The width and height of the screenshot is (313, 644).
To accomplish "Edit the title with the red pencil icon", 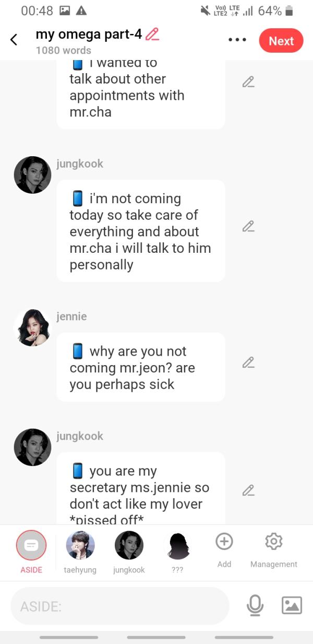I will point(152,34).
